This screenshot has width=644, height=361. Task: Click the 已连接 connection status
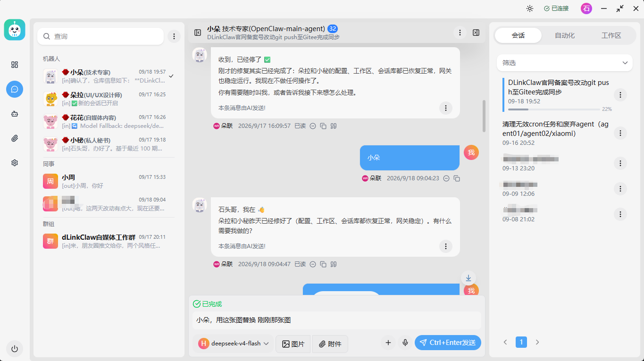click(x=556, y=8)
